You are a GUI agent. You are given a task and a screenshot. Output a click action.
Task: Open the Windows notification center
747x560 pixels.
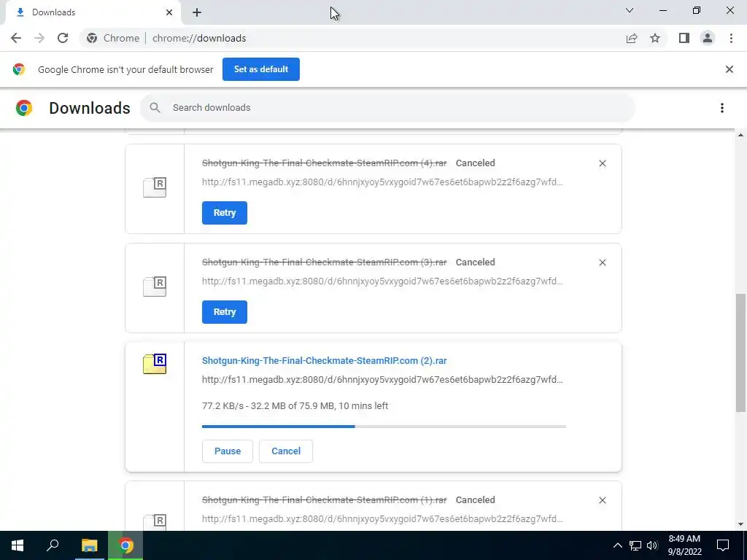tap(723, 545)
